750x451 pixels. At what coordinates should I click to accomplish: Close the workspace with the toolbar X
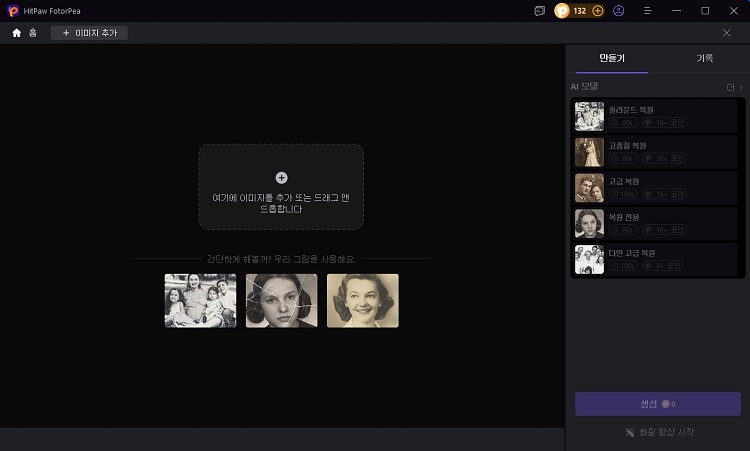(x=727, y=33)
